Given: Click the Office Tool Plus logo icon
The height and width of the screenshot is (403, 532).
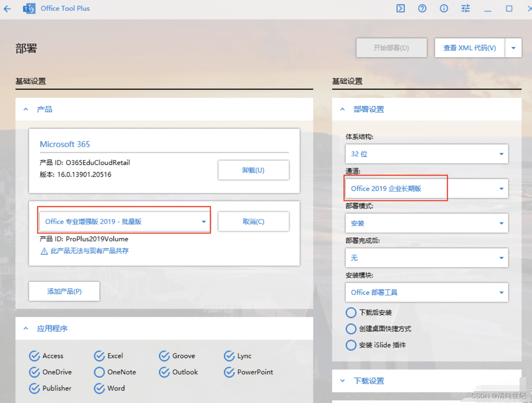Looking at the screenshot, I should (28, 8).
